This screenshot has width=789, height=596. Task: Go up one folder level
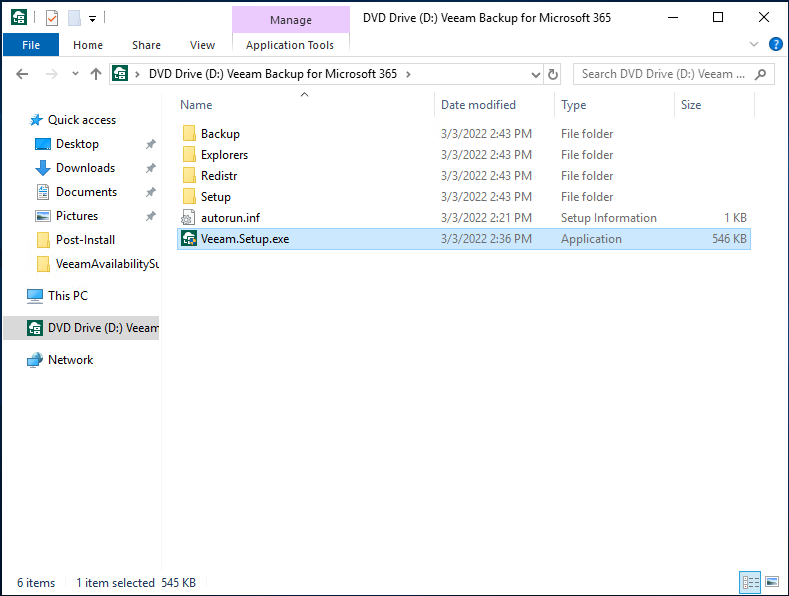coord(96,74)
